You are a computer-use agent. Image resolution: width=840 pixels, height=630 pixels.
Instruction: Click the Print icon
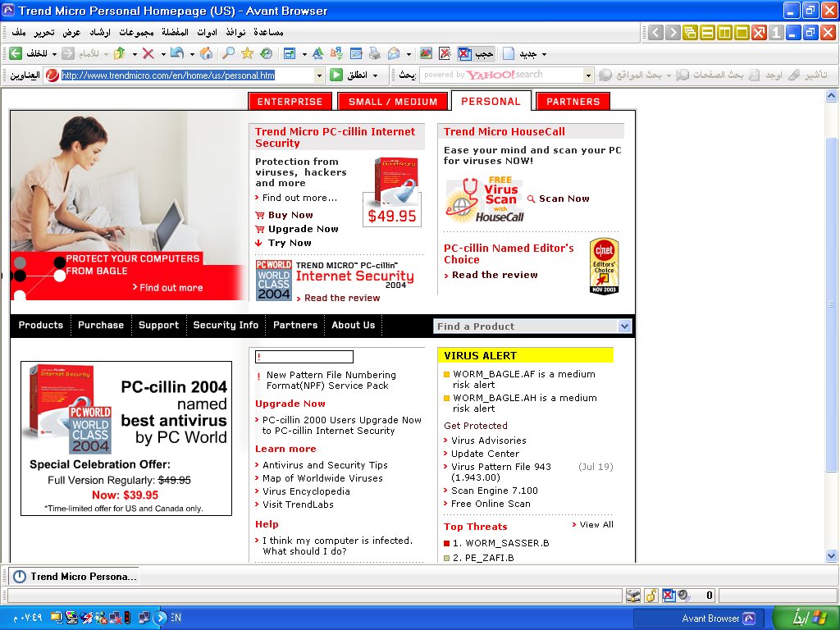click(374, 53)
